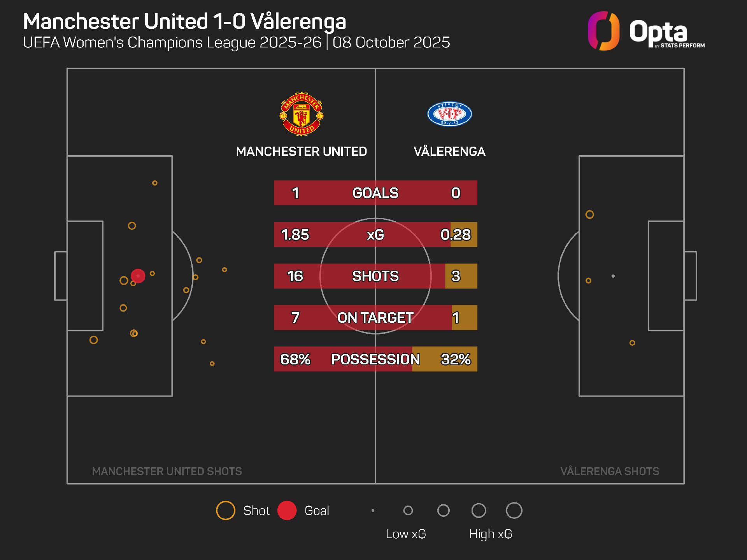Click the GOALS stat bar label

[x=375, y=193]
